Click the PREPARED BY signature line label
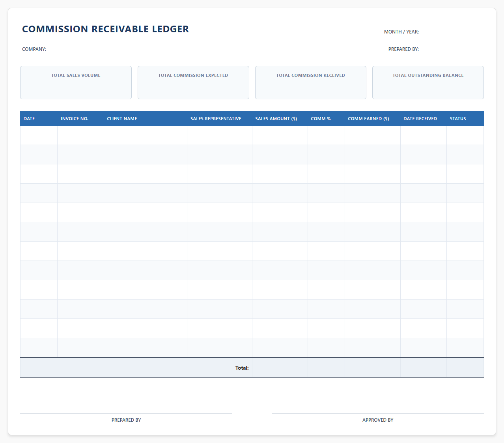This screenshot has width=504, height=443. click(x=126, y=420)
